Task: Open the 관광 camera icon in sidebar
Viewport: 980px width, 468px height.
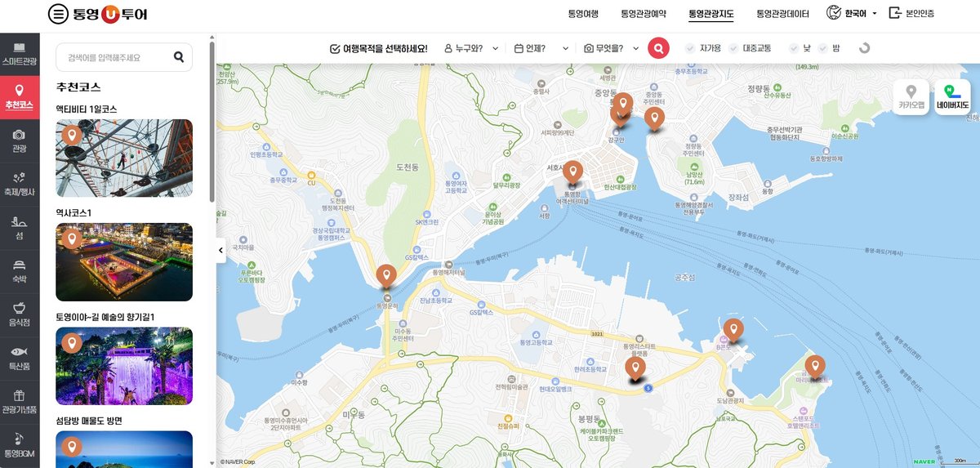Action: coord(20,138)
